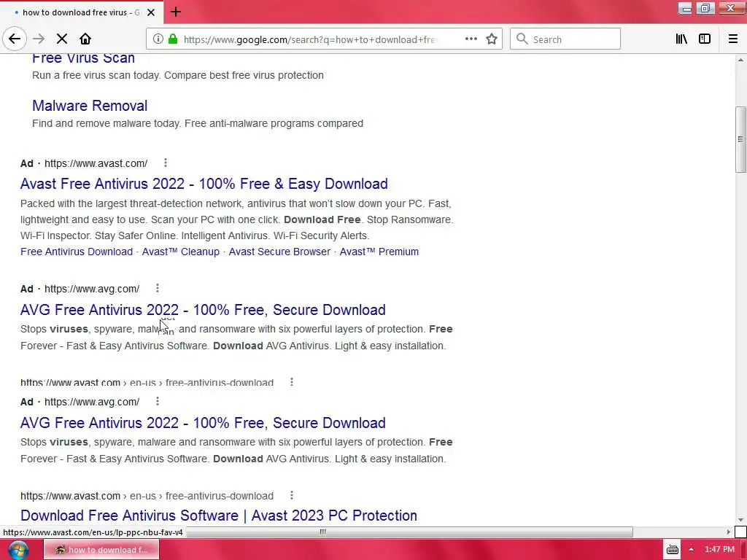Click the Avast Premium sitelink

(x=379, y=252)
